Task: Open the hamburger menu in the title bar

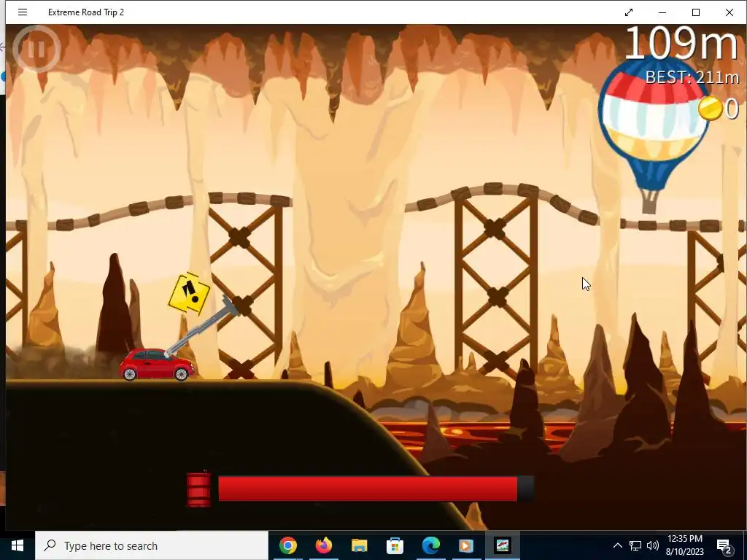Action: click(23, 12)
